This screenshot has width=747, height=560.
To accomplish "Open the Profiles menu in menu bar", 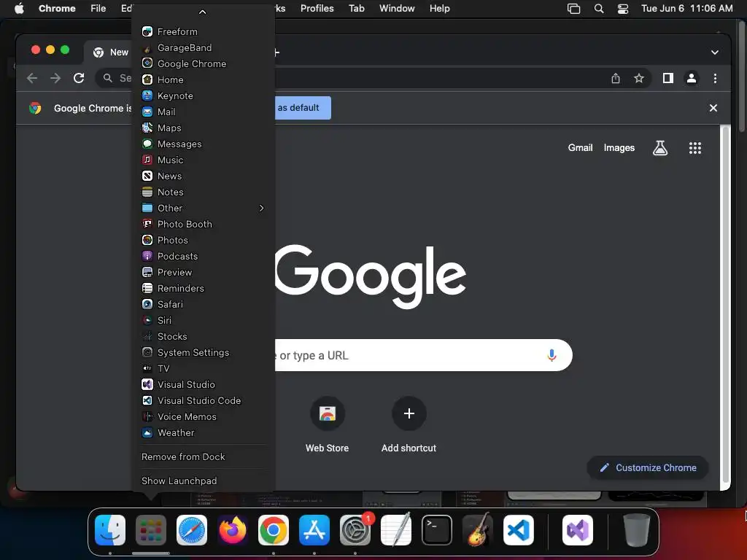I will 317,9.
